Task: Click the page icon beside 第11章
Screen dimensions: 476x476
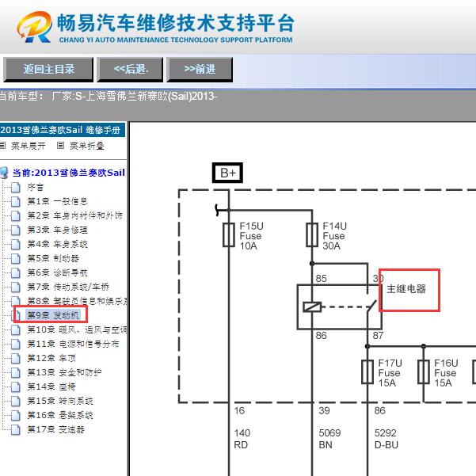Action: click(16, 345)
